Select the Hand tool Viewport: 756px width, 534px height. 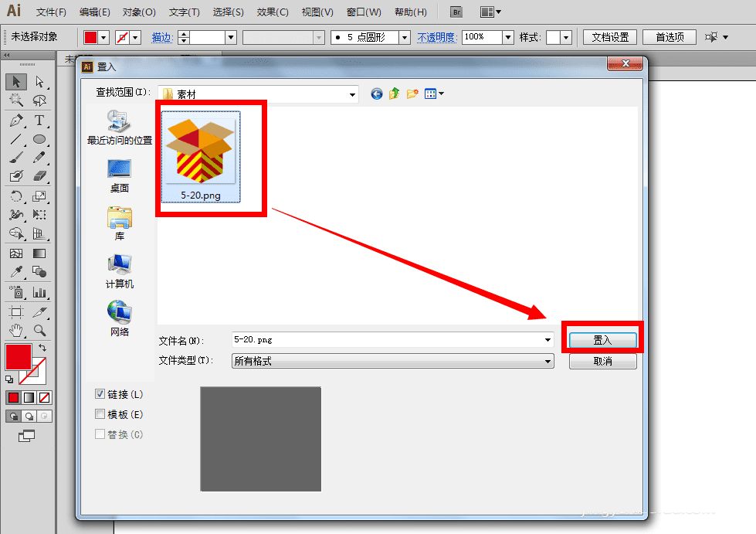tap(16, 331)
